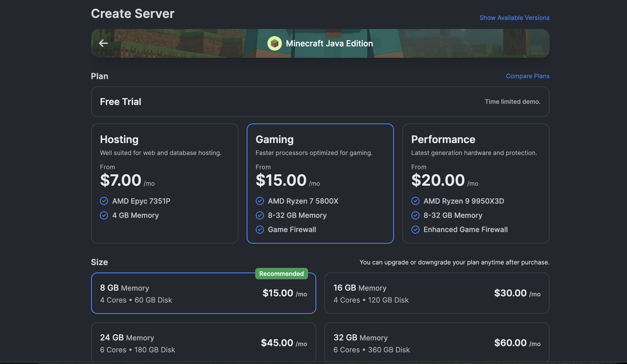
Task: Click the back arrow on the Minecraft banner
Action: 103,43
